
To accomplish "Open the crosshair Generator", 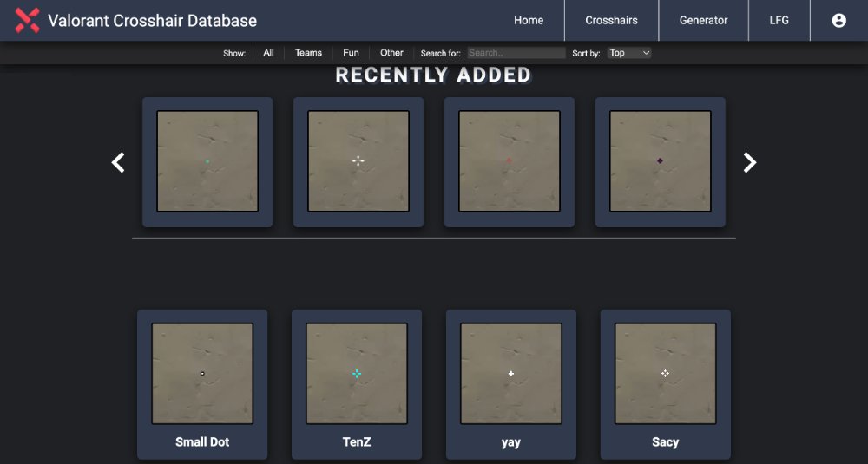I will tap(703, 20).
